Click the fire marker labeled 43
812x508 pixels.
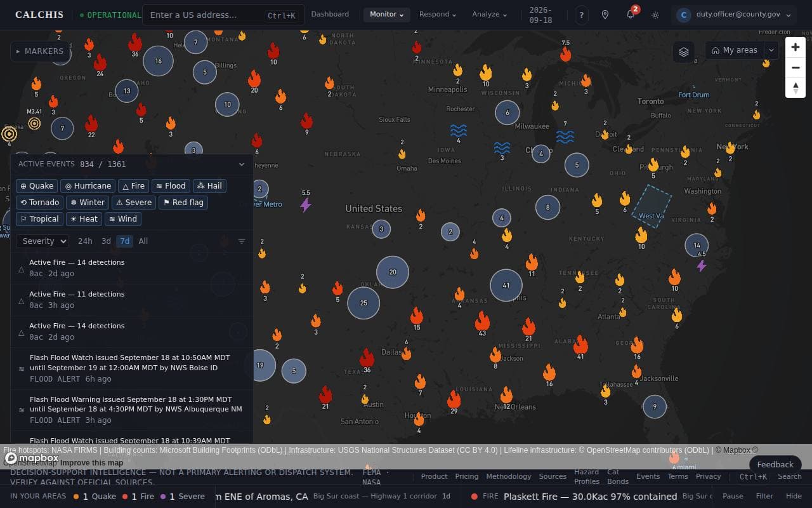click(482, 321)
